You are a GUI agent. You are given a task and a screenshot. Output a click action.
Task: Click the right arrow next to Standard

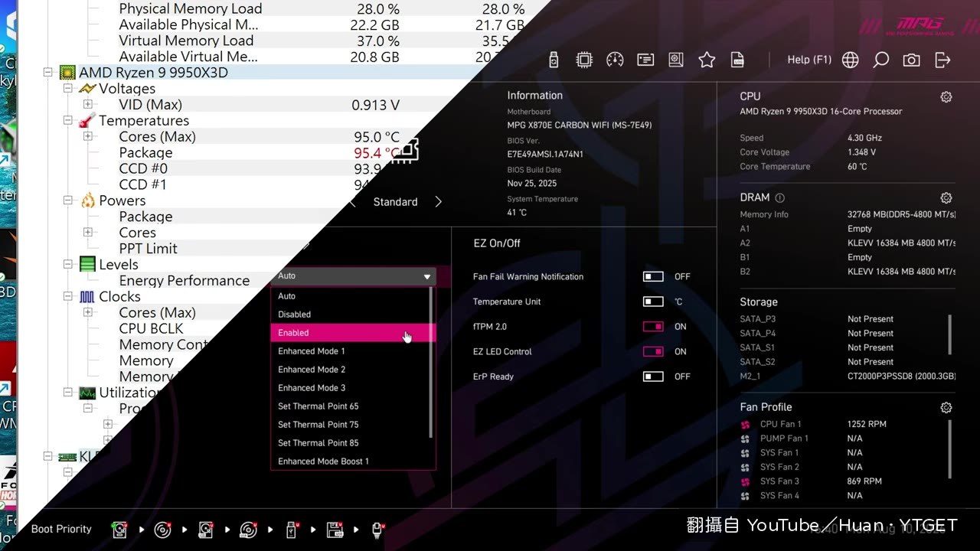point(439,202)
